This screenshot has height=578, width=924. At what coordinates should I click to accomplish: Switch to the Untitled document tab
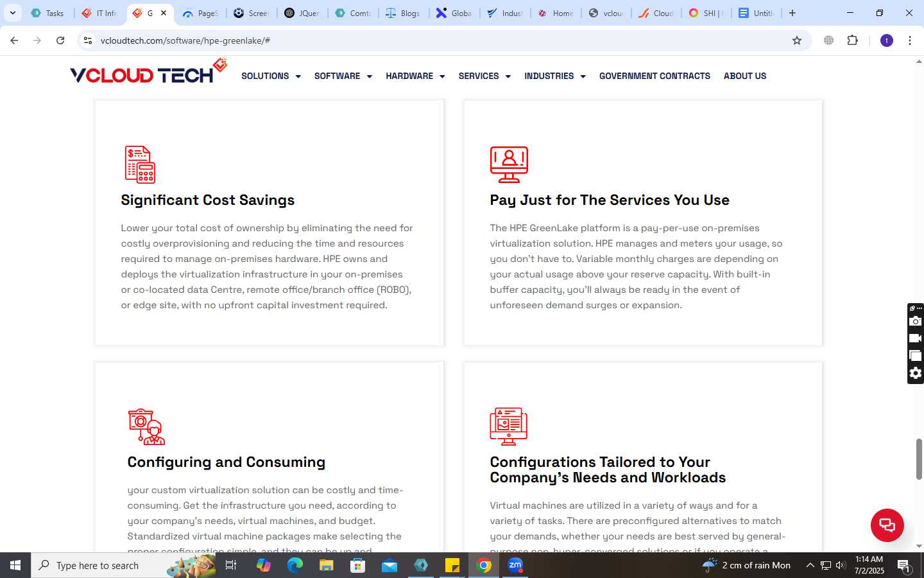[757, 13]
